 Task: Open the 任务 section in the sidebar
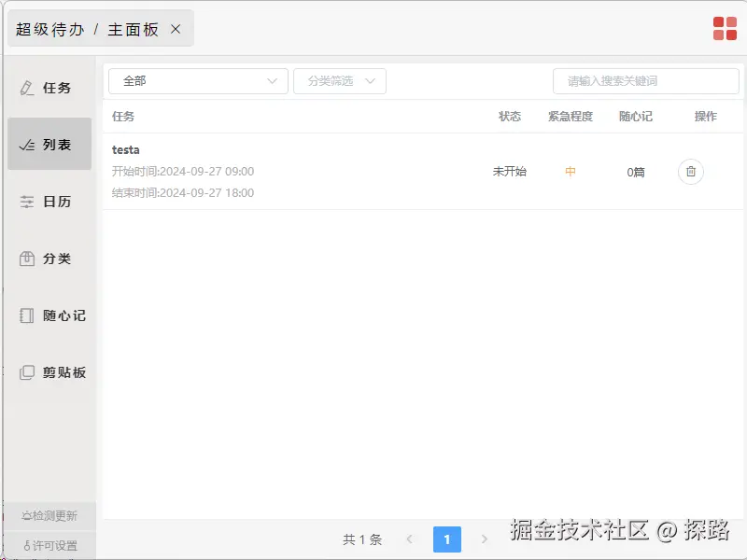[x=49, y=88]
